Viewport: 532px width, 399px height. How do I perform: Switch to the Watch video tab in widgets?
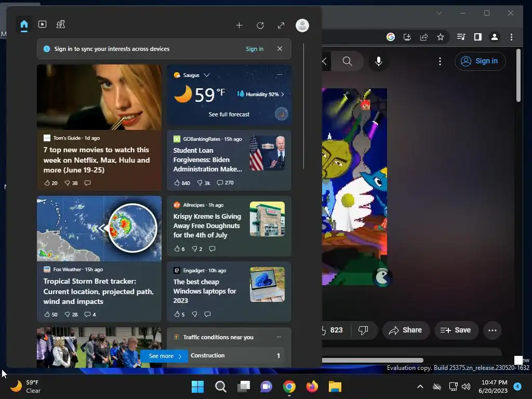coord(43,24)
